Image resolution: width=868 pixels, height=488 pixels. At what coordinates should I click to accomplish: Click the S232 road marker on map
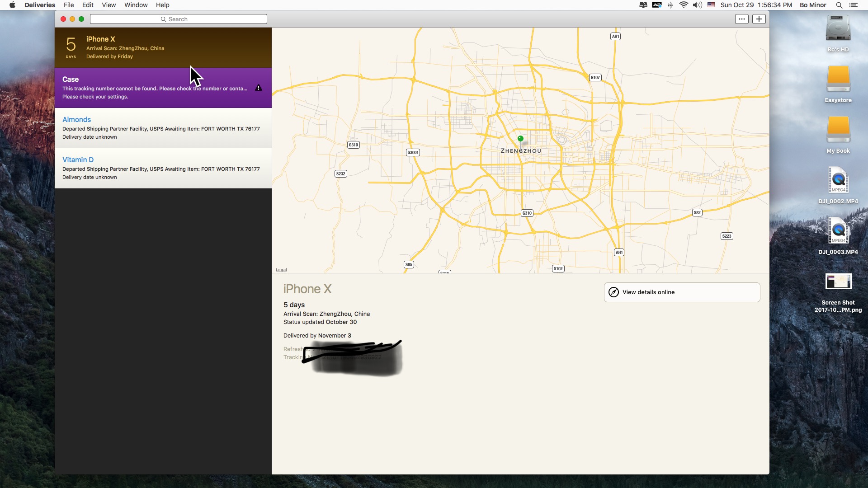pos(341,174)
